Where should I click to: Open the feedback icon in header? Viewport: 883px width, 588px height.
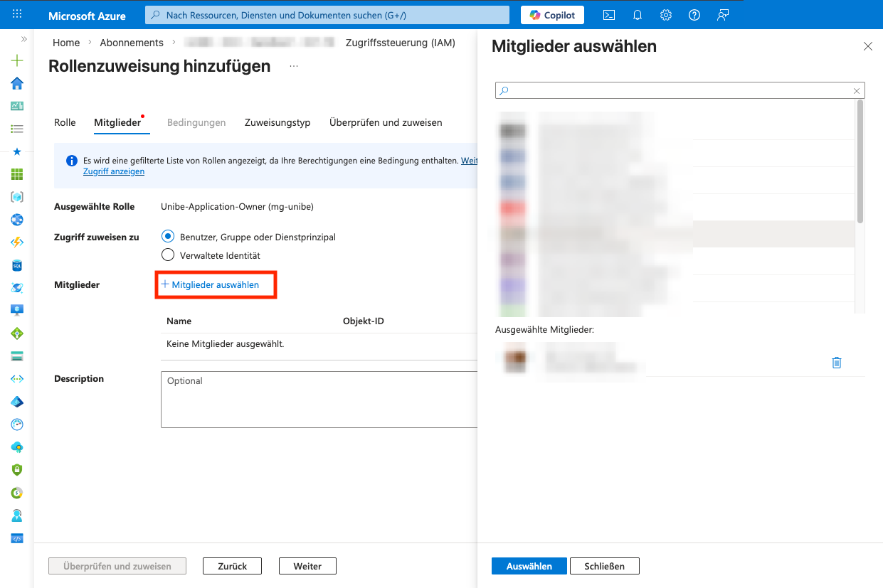click(723, 15)
